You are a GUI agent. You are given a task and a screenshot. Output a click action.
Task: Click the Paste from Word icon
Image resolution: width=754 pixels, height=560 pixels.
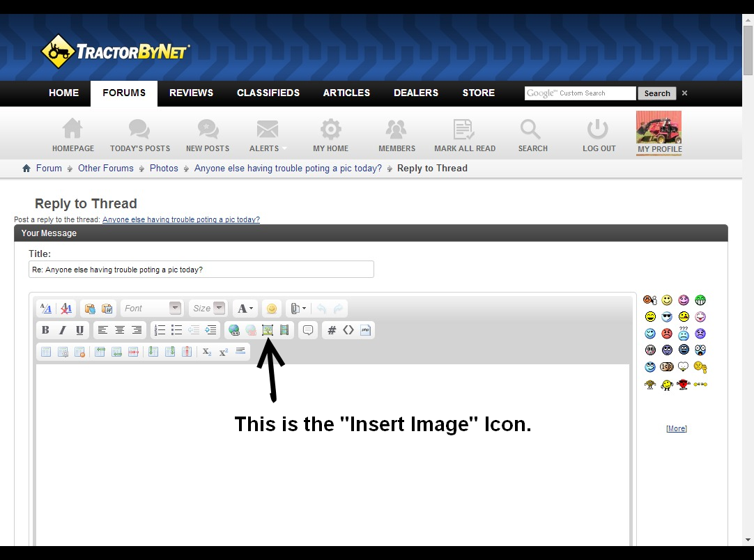pyautogui.click(x=107, y=309)
